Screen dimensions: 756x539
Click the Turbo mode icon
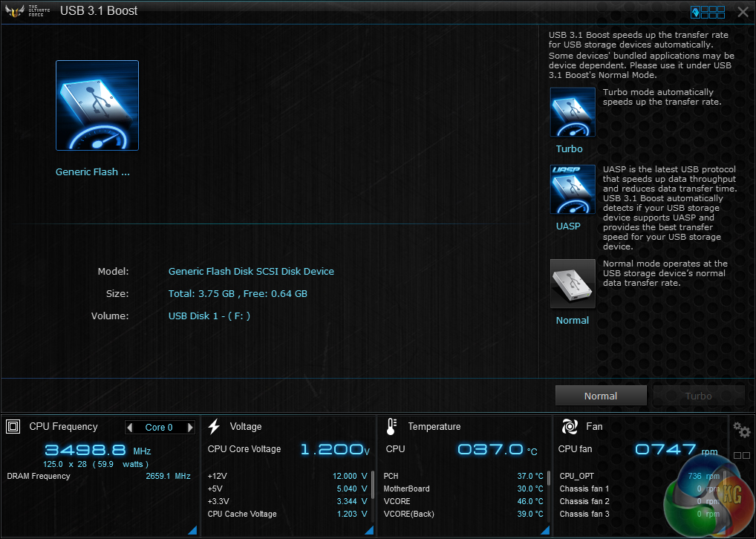(573, 112)
